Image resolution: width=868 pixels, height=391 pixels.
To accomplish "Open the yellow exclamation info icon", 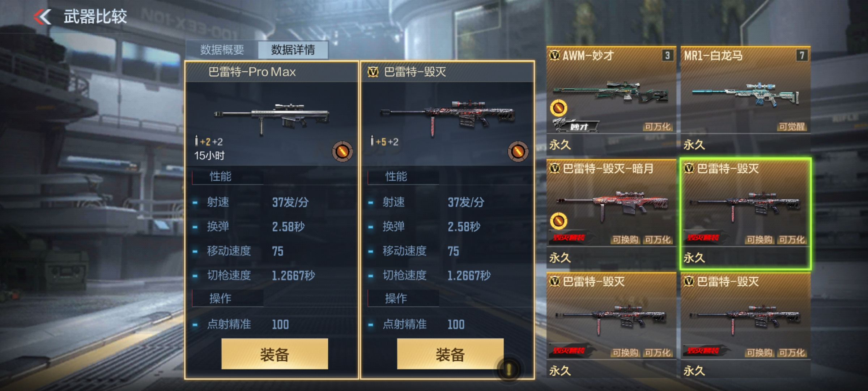I will click(509, 370).
